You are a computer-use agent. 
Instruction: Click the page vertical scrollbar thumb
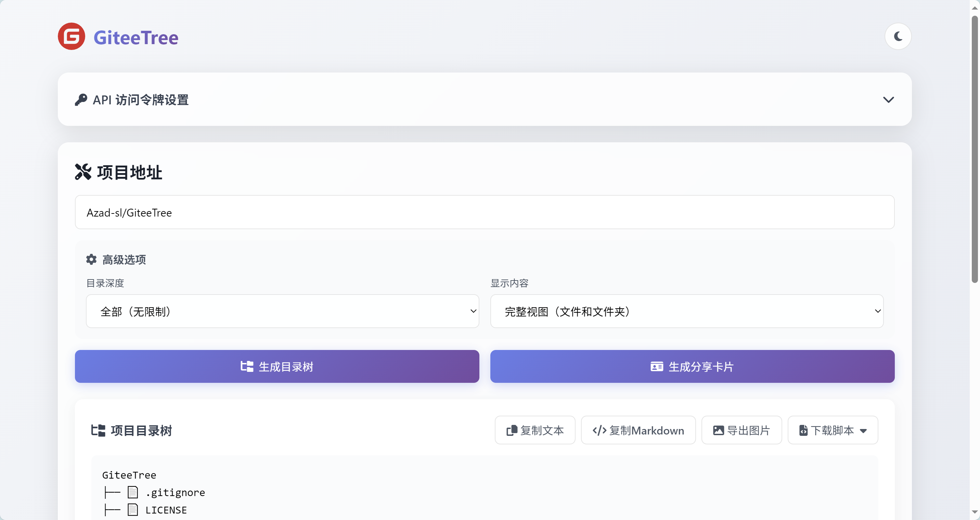pyautogui.click(x=975, y=149)
